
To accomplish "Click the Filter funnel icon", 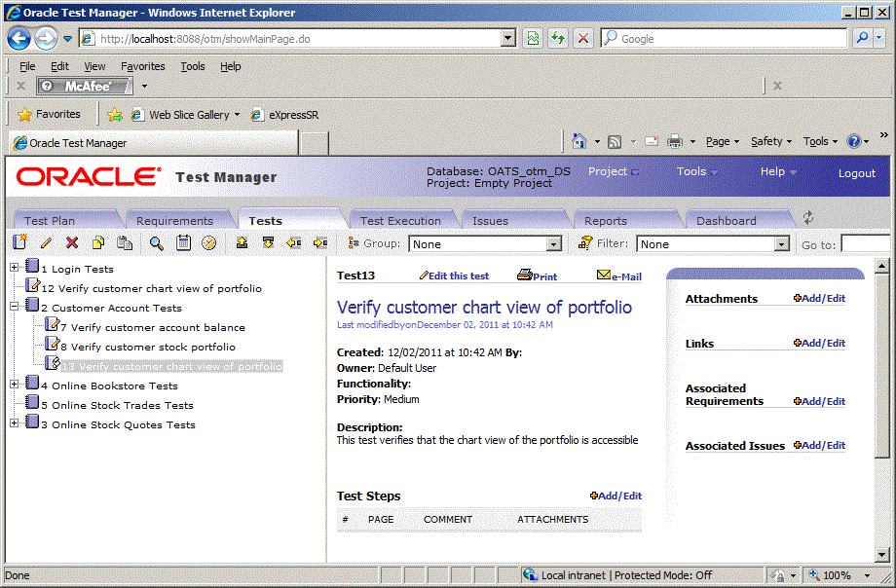I will coord(585,242).
